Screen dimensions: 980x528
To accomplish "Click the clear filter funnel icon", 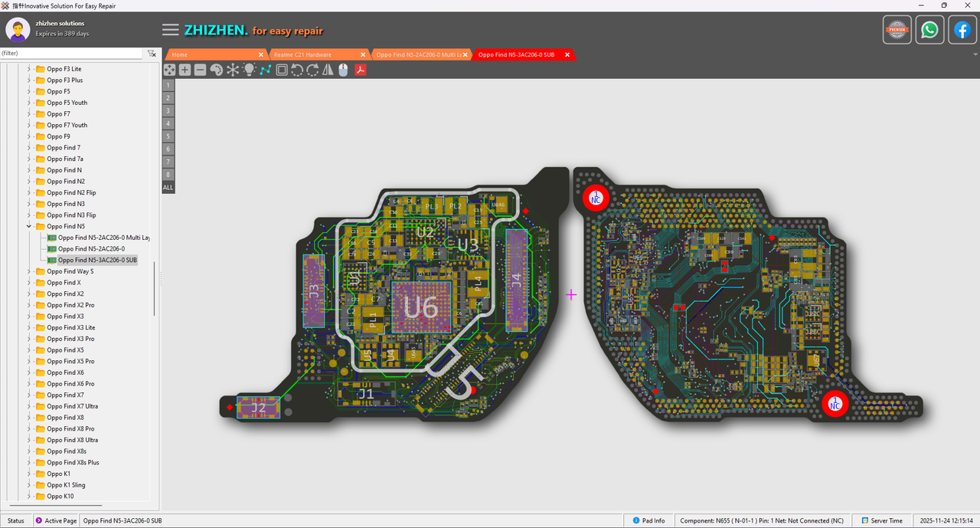I will click(152, 54).
